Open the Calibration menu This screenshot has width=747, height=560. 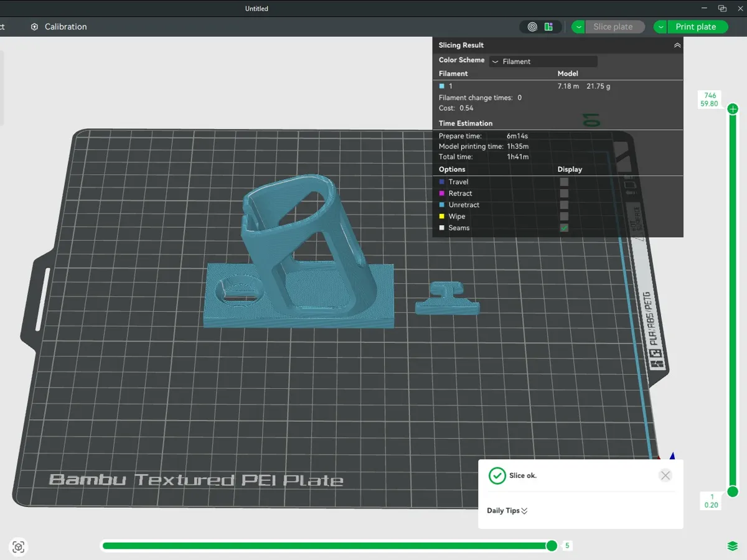[x=59, y=27]
